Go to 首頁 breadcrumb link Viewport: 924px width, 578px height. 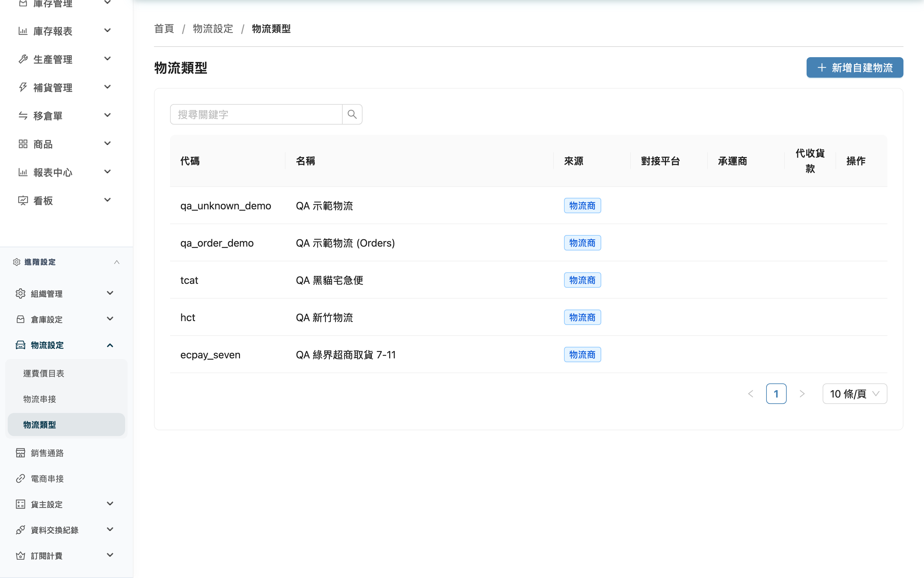[x=164, y=29]
